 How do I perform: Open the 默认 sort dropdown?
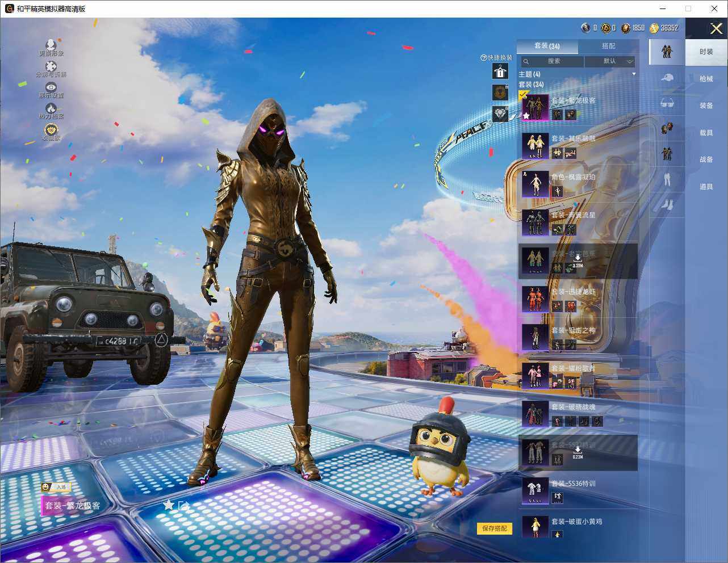[x=610, y=61]
